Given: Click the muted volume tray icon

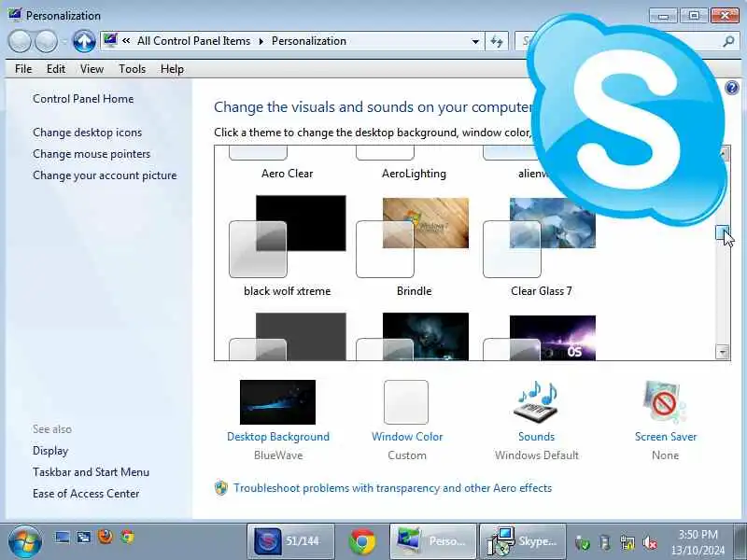Looking at the screenshot, I should pos(649,542).
